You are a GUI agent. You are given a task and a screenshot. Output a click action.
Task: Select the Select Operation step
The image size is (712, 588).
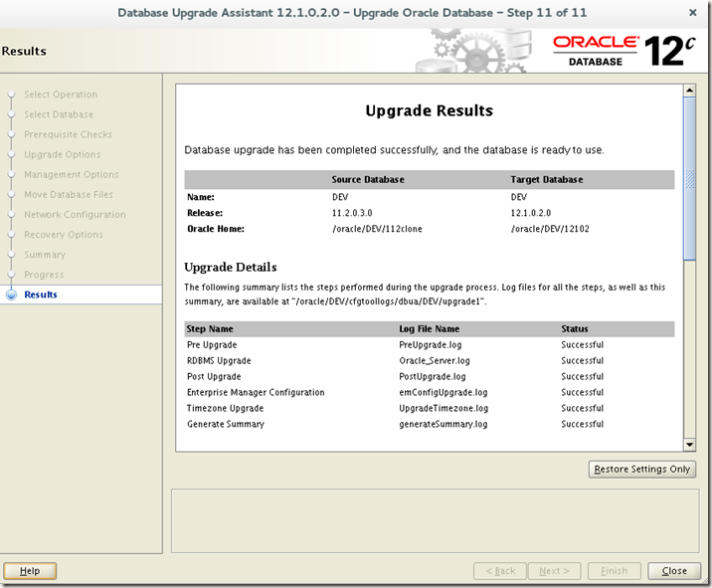click(x=61, y=95)
